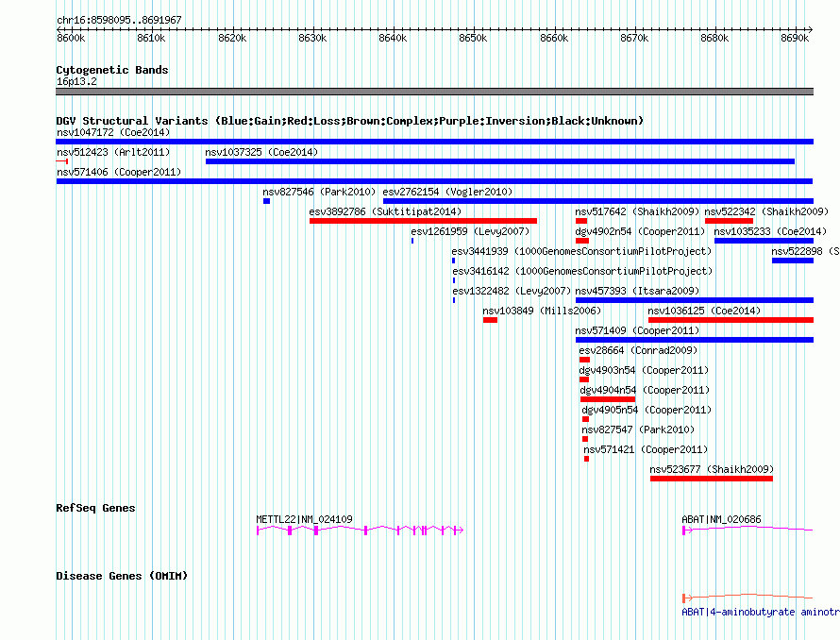Click the 8620k ruler position label
The image size is (840, 640).
point(232,38)
